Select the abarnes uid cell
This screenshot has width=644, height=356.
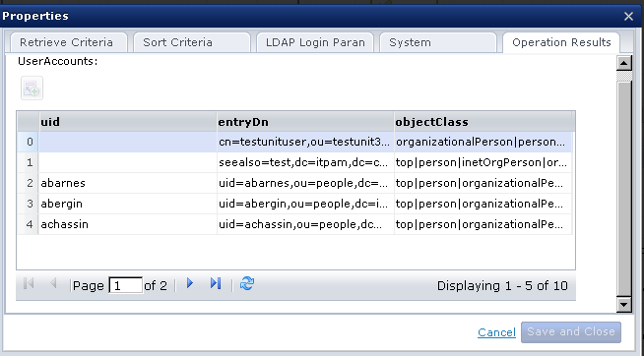128,183
